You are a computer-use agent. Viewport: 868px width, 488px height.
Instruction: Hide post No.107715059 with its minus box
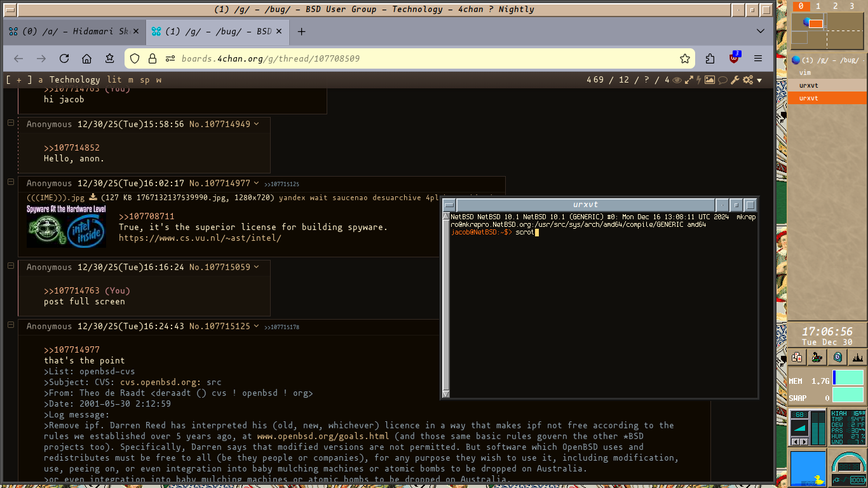[11, 266]
